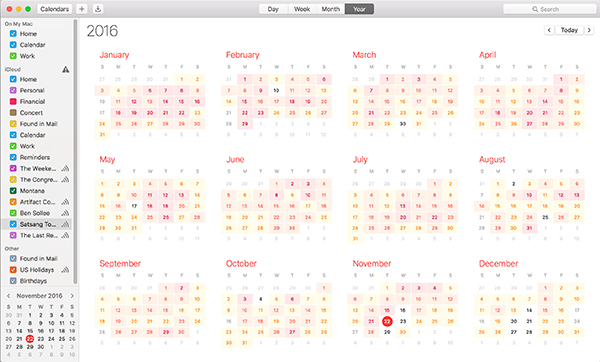Click the add new event plus button
600x362 pixels.
82,9
